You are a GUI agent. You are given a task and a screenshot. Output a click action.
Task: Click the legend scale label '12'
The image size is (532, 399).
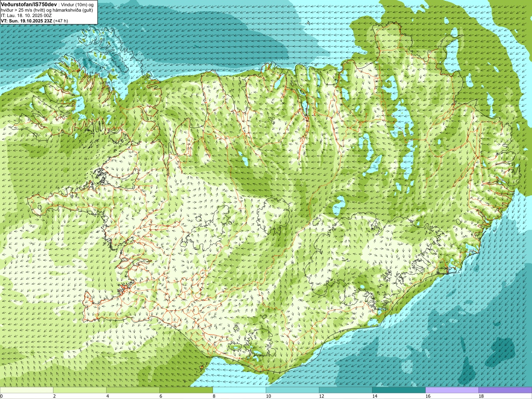tap(321, 397)
